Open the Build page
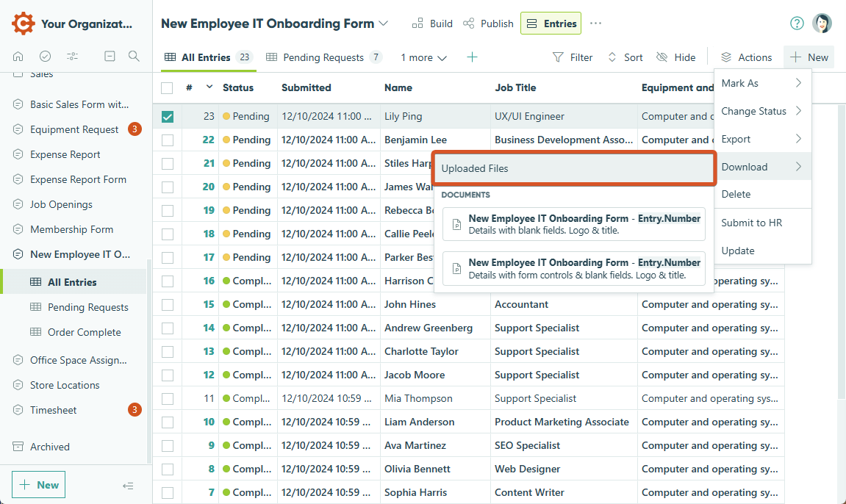The image size is (846, 504). pyautogui.click(x=432, y=24)
